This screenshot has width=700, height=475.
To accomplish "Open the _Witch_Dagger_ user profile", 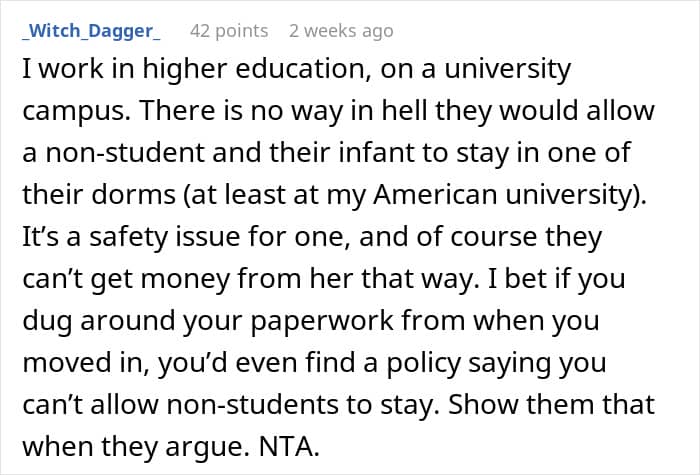I will 92,31.
